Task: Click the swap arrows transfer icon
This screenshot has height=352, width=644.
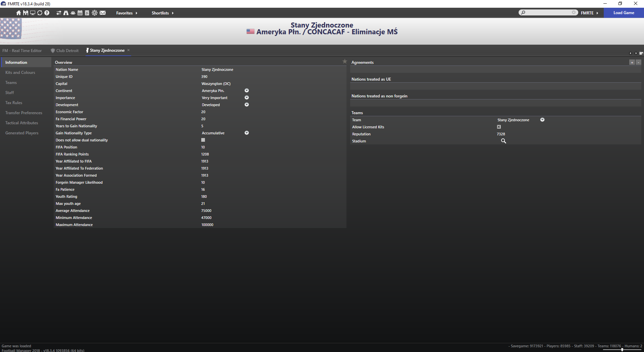Action: [59, 13]
